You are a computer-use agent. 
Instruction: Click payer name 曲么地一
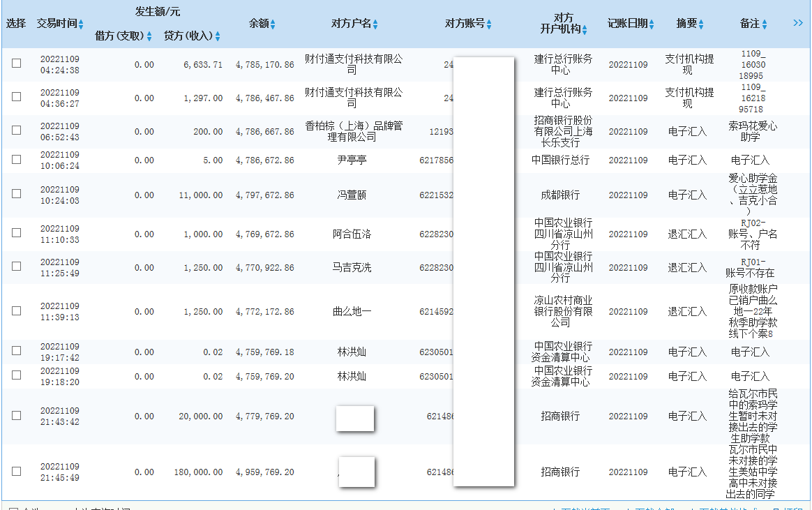[352, 312]
